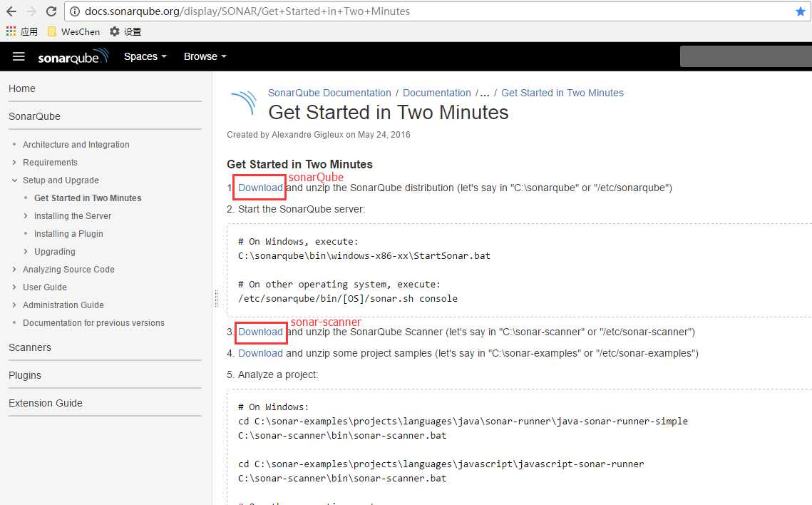Image resolution: width=812 pixels, height=505 pixels.
Task: Click Administration Guide label in sidebar
Action: [63, 305]
